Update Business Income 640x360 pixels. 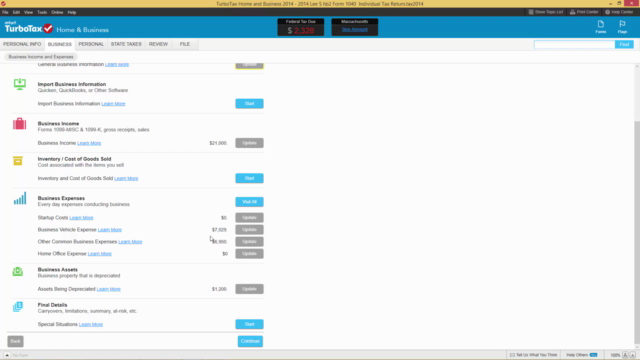pos(249,143)
